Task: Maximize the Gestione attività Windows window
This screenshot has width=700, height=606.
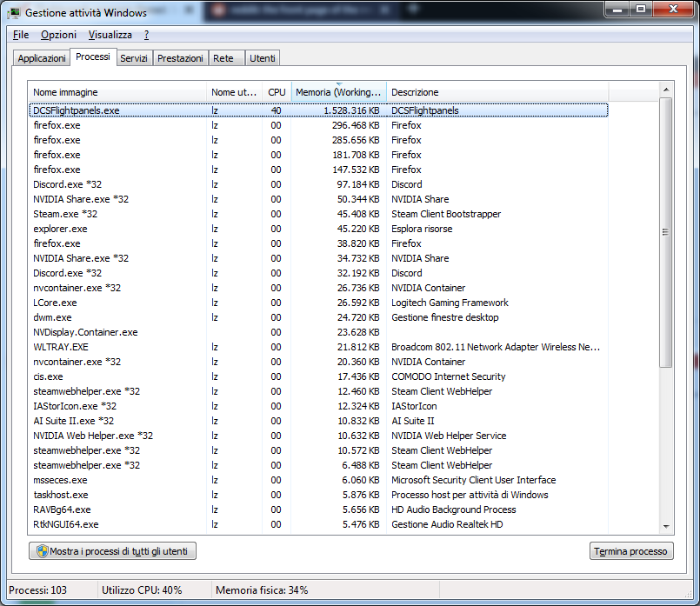Action: [x=641, y=9]
